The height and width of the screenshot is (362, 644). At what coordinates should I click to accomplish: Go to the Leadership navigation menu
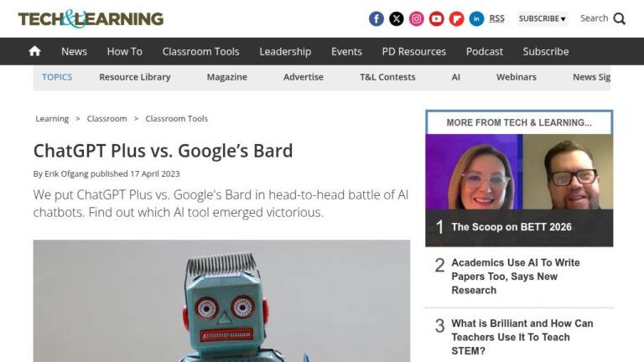pyautogui.click(x=285, y=52)
